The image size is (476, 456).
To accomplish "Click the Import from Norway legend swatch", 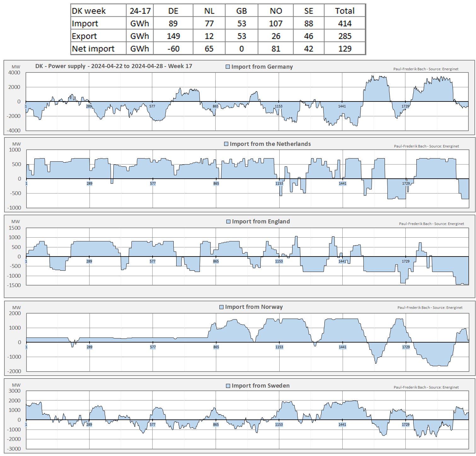I will click(x=222, y=307).
